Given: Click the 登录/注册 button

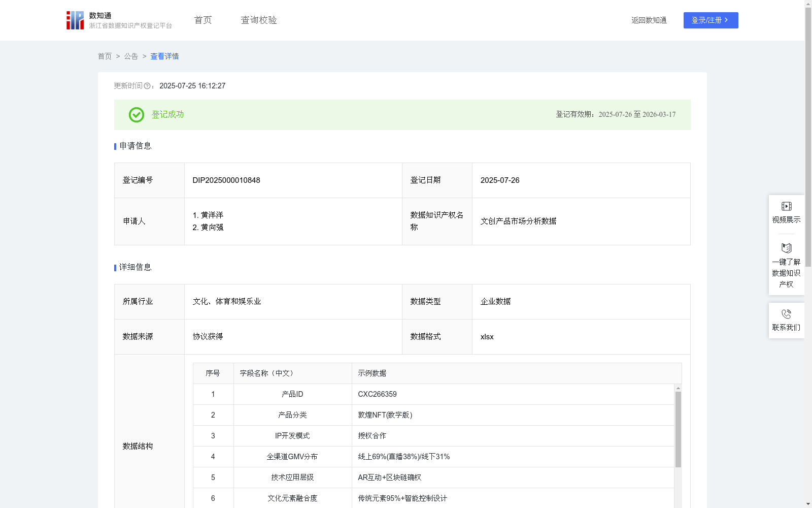Looking at the screenshot, I should tap(710, 20).
